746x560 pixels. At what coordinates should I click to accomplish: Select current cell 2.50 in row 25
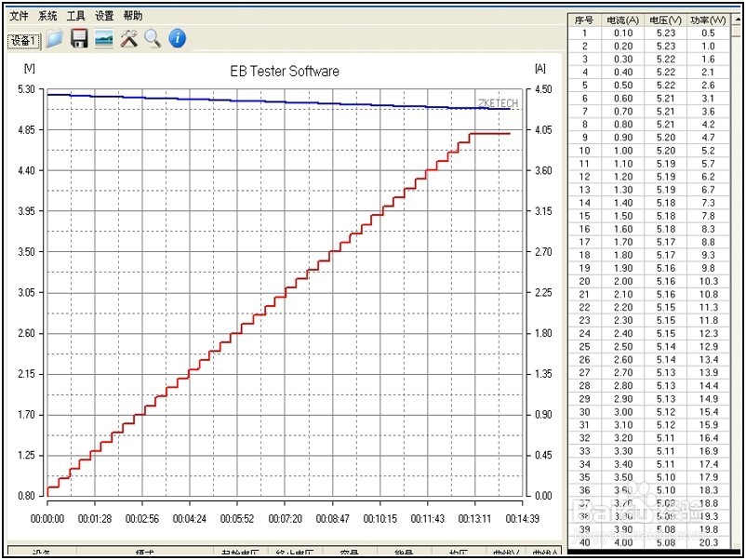click(623, 346)
